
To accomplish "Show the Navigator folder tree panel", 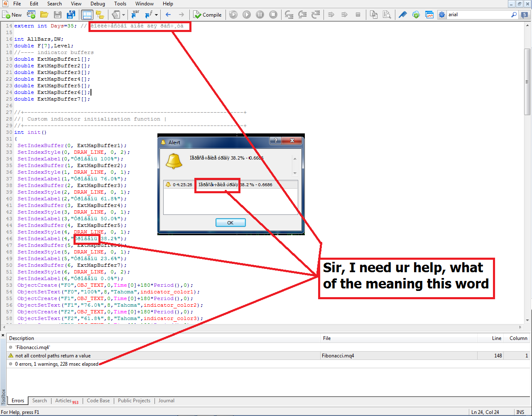I will tap(100, 15).
